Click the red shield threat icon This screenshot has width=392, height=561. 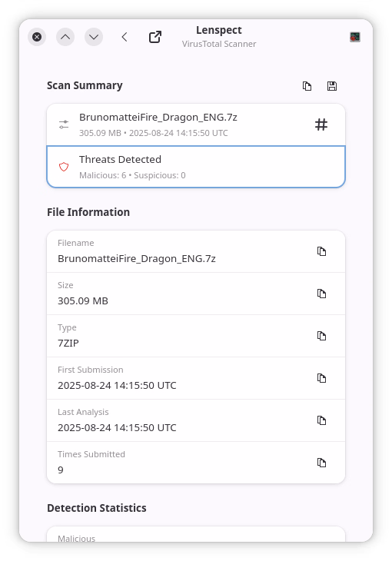[x=64, y=167]
